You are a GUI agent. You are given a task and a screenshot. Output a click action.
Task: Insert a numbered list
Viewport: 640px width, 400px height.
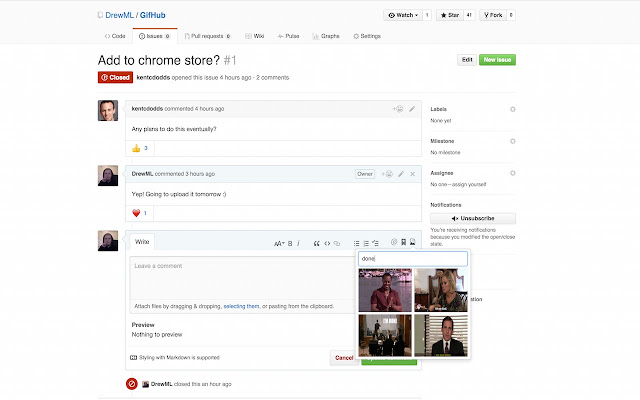(x=366, y=244)
